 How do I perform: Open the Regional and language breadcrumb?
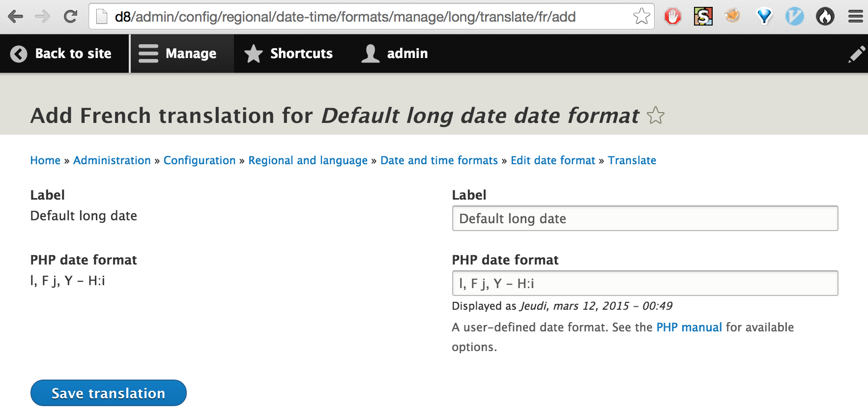pos(308,160)
